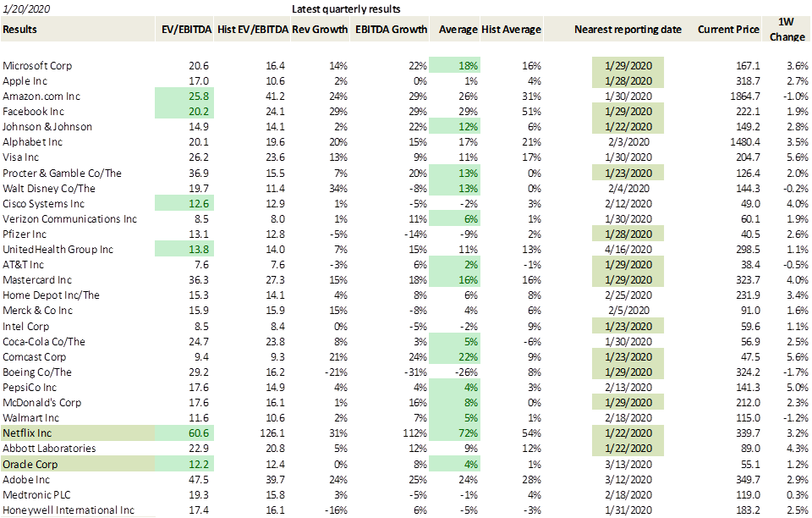The height and width of the screenshot is (518, 812).
Task: Select PepsiCo reporting date 2/13/2020
Action: (628, 388)
